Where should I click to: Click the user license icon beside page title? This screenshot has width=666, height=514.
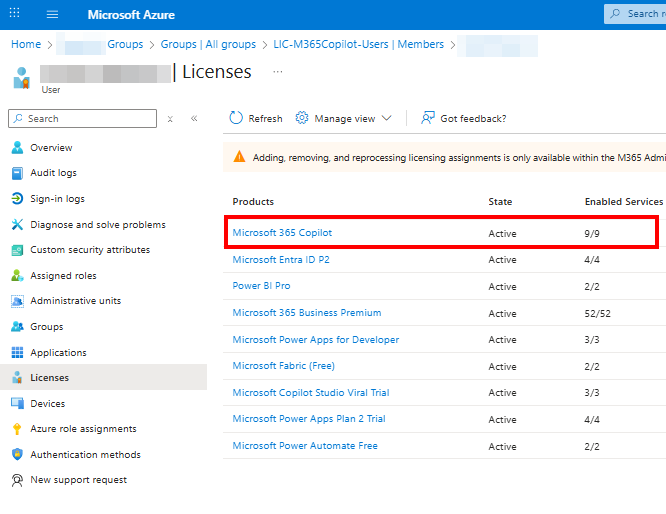[22, 78]
